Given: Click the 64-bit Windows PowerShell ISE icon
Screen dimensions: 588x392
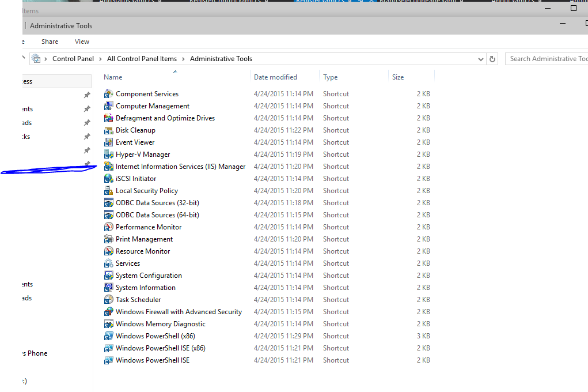Looking at the screenshot, I should (x=108, y=360).
